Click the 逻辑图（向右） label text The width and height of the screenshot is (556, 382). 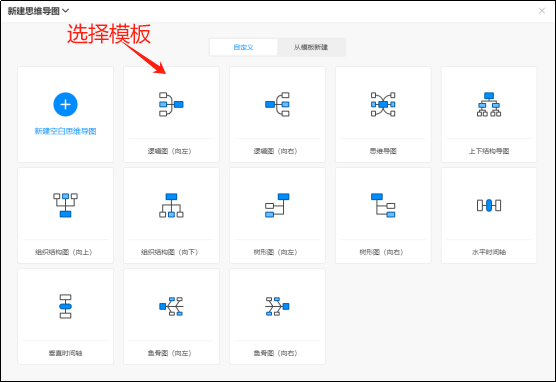pos(276,151)
